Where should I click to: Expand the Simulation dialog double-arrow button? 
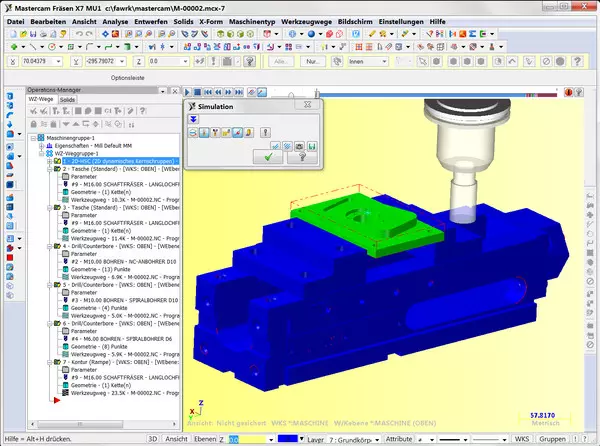193,117
